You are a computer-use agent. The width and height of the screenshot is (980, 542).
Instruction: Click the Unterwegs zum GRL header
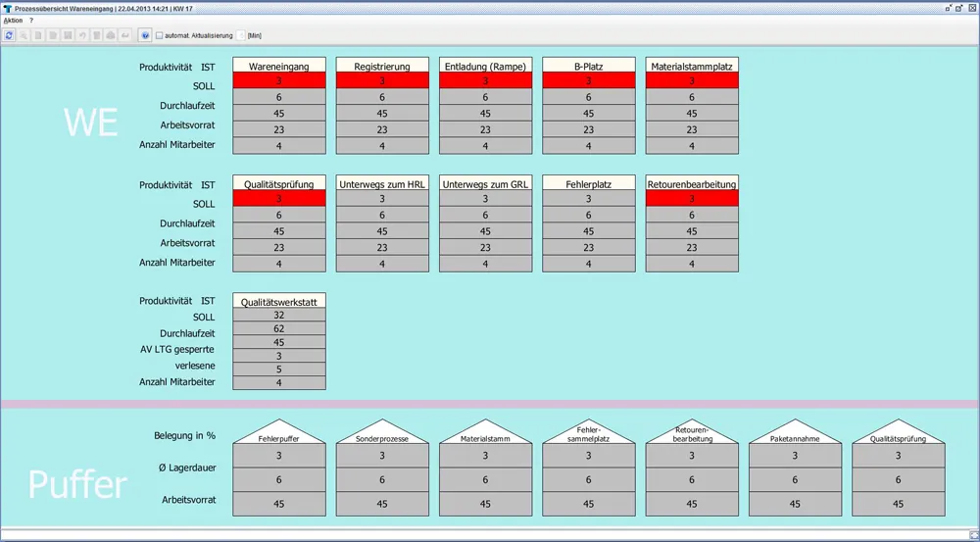pos(486,183)
